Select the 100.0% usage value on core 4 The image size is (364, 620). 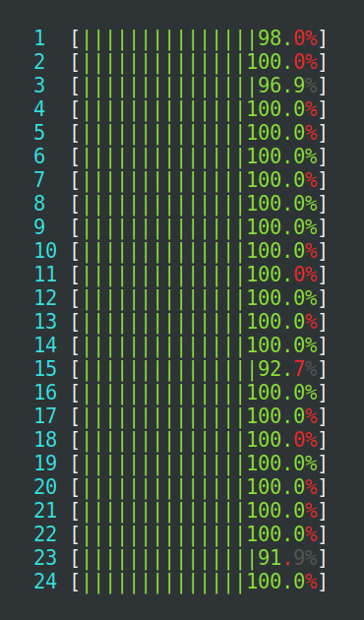click(x=282, y=109)
